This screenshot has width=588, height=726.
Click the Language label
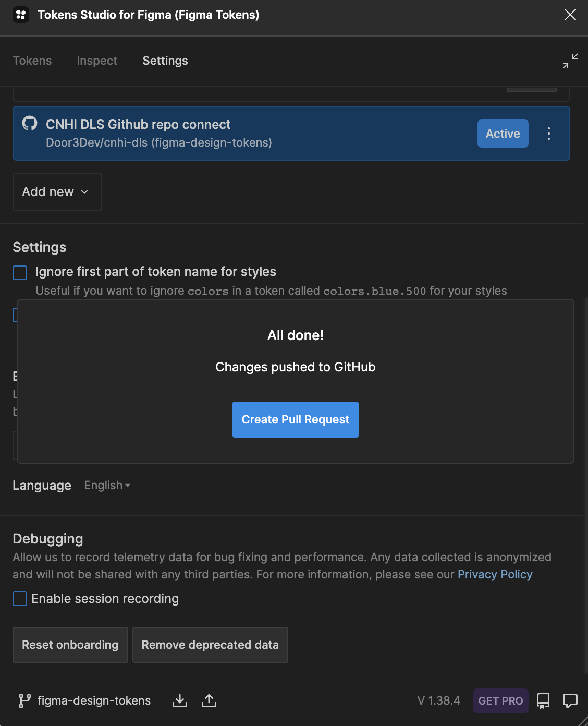[42, 486]
